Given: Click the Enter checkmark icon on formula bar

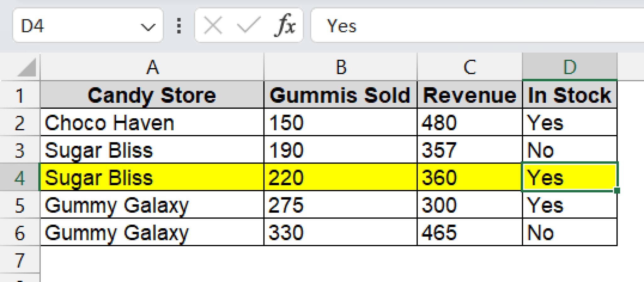Looking at the screenshot, I should pyautogui.click(x=248, y=25).
